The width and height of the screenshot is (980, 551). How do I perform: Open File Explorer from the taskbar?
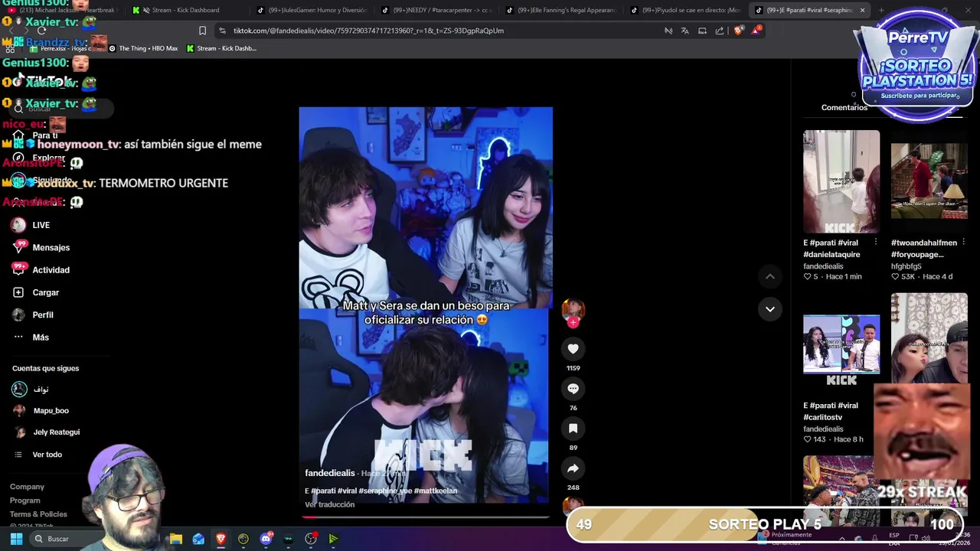coord(176,539)
